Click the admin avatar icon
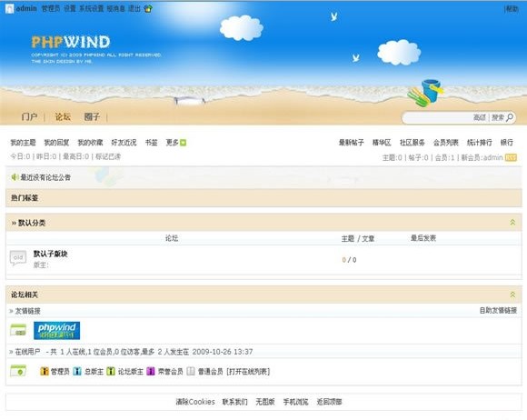The height and width of the screenshot is (420, 527). (x=9, y=9)
